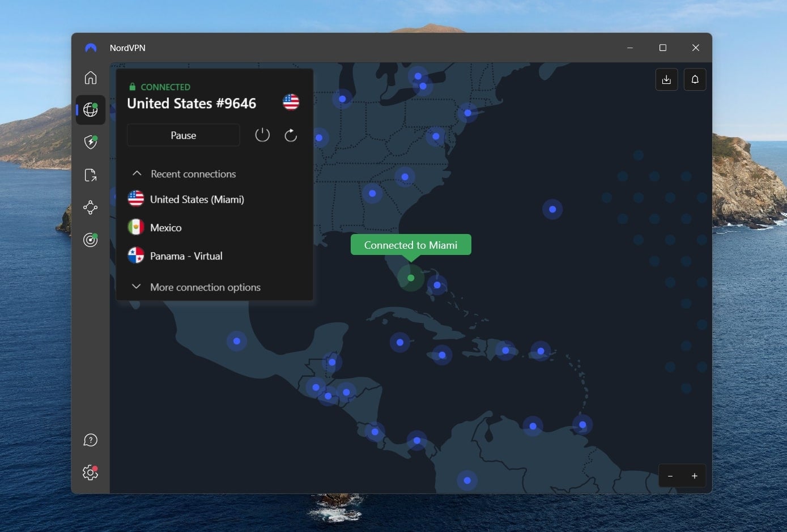This screenshot has height=532, width=787.
Task: Open NordVPN settings gear
Action: [x=90, y=472]
